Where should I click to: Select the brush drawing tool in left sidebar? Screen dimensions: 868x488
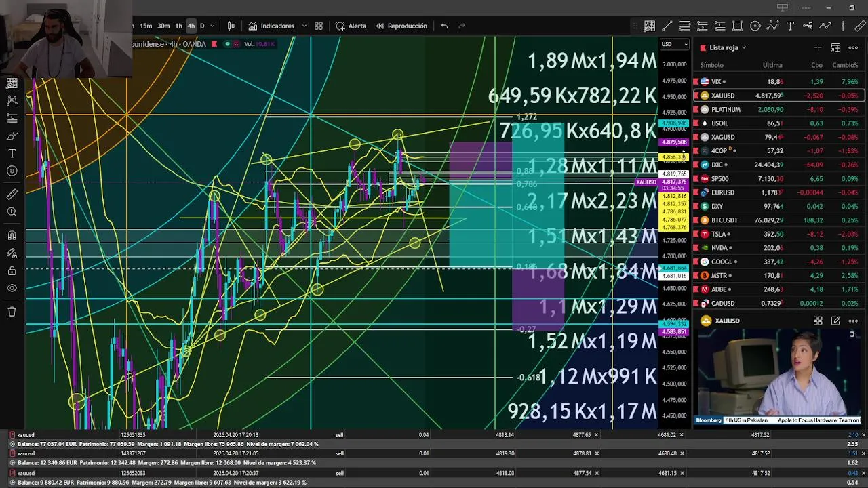pyautogui.click(x=12, y=136)
